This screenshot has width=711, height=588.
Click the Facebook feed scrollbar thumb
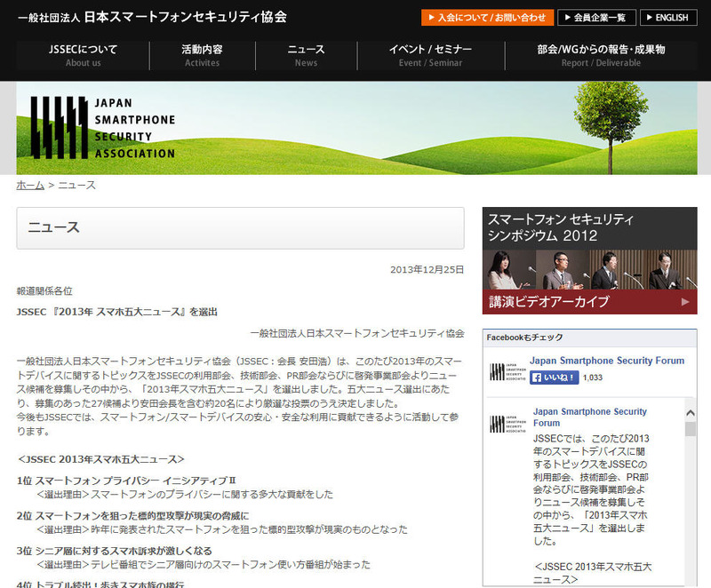(x=690, y=430)
